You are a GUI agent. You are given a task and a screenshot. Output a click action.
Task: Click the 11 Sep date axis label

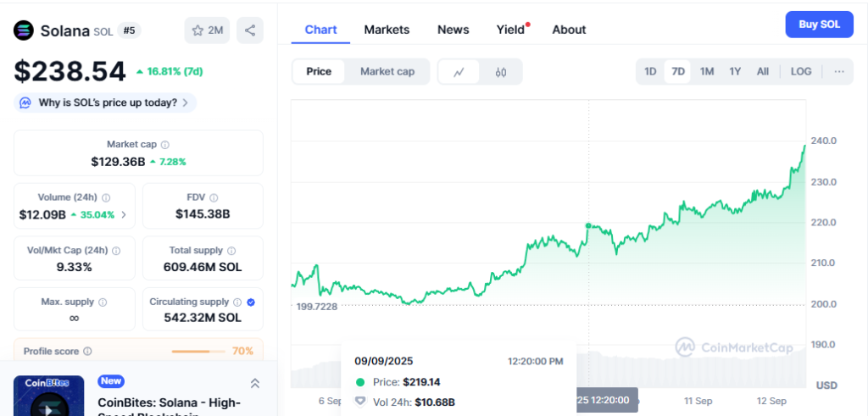698,401
